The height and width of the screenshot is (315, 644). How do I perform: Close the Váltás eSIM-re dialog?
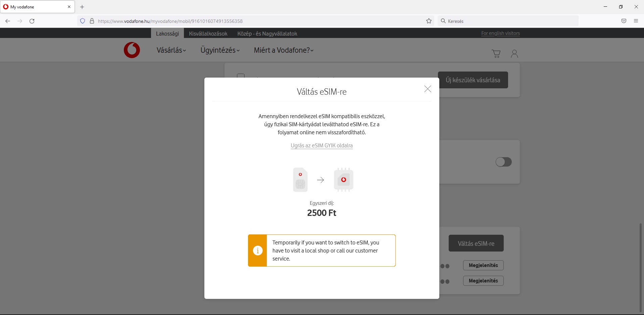coord(428,89)
